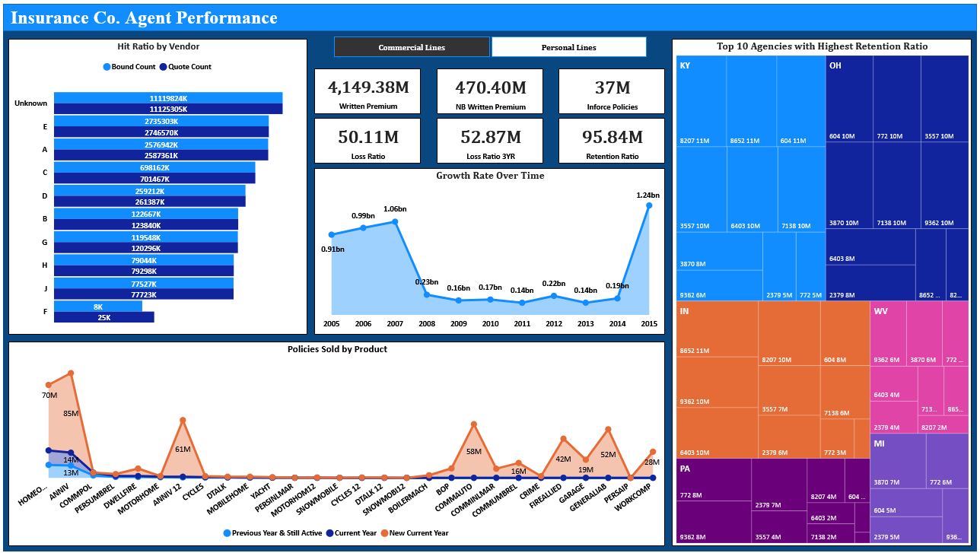Click the Quote Count legend marker
This screenshot has height=553, width=980.
pyautogui.click(x=164, y=67)
